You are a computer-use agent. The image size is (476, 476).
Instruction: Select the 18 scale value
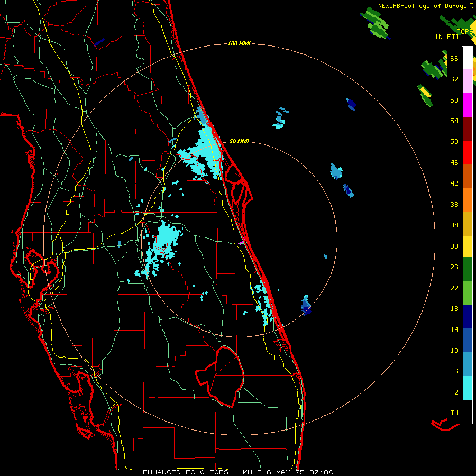[454, 309]
